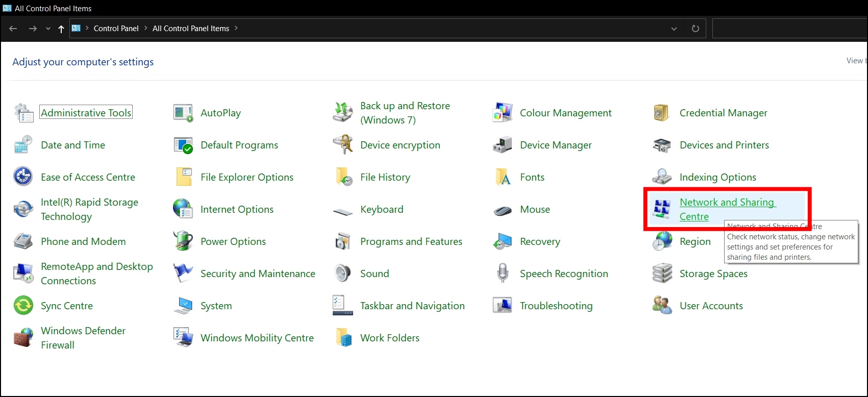This screenshot has width=868, height=397.
Task: Click the Sound speaker icon
Action: [343, 274]
